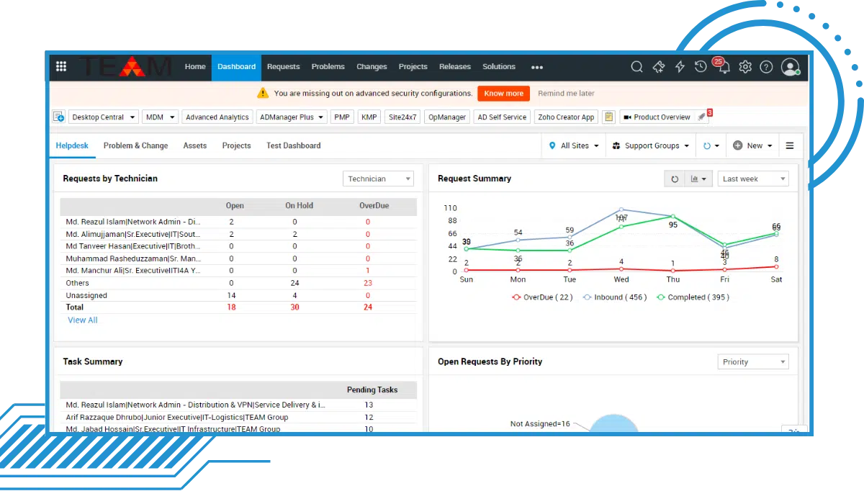864x504 pixels.
Task: Click the help question mark icon
Action: pos(766,66)
